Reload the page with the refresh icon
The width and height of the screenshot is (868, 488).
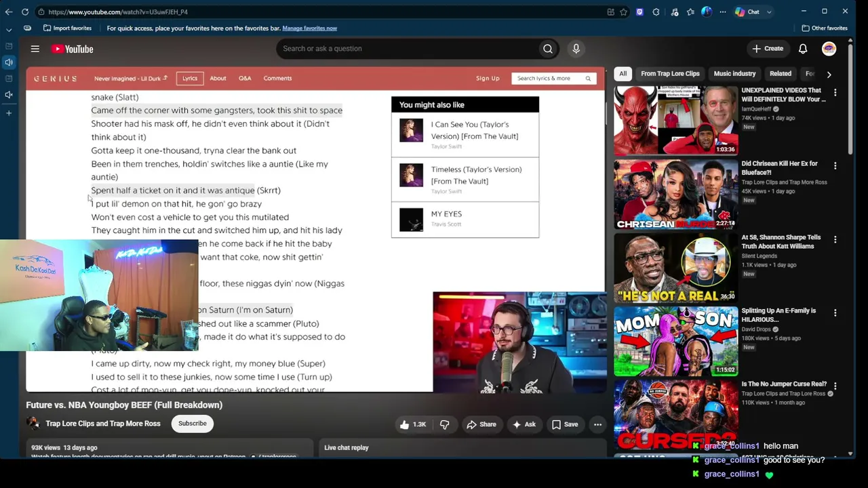[x=25, y=12]
